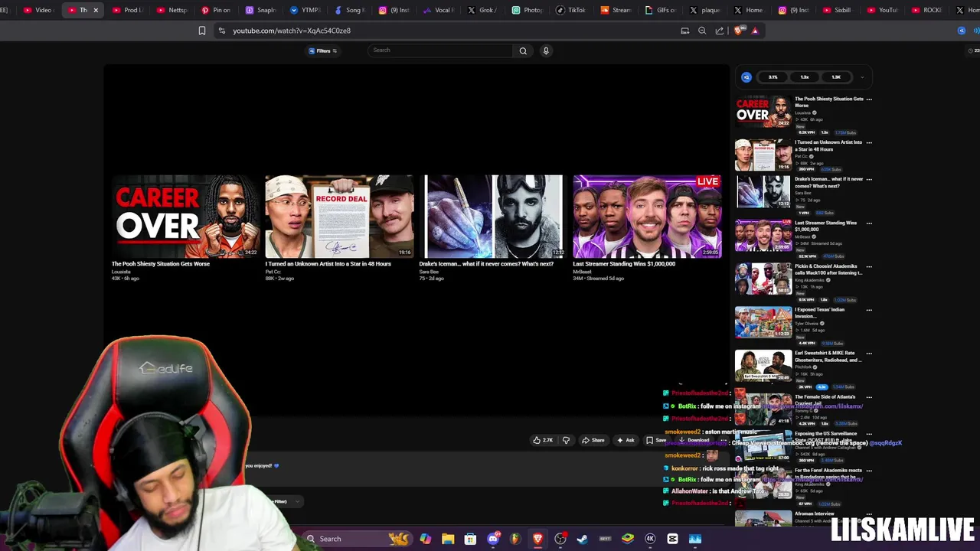Open more options for Drake's Iceman sidebar video
The image size is (980, 551).
tap(869, 180)
